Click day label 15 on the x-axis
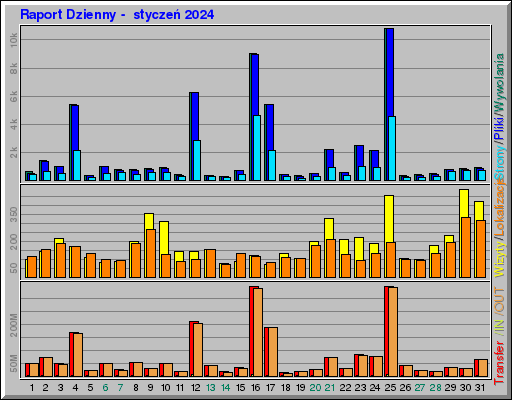This screenshot has width=512, height=400. tap(241, 388)
